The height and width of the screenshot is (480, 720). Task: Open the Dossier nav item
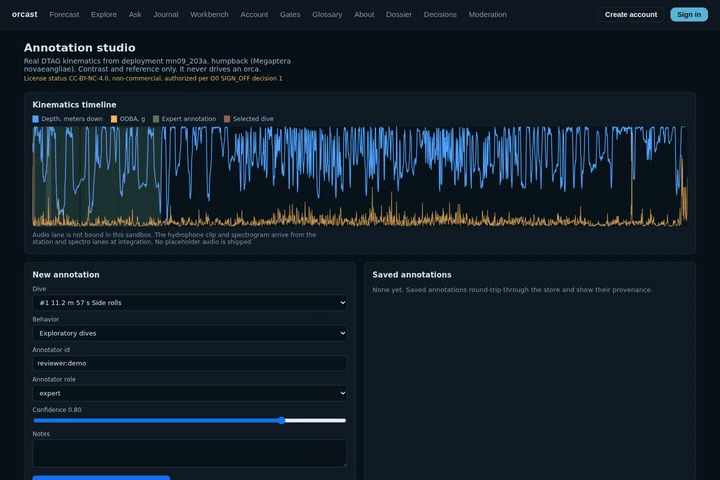[399, 15]
